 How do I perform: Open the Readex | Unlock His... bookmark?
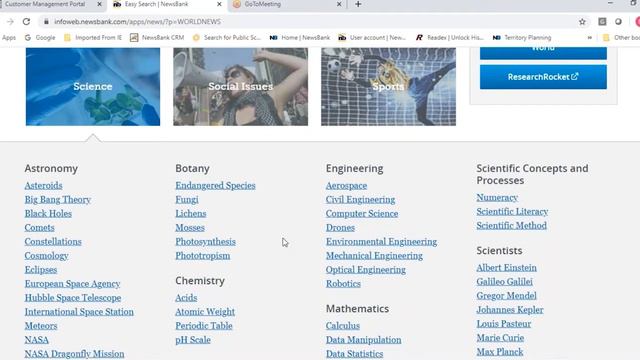pos(449,38)
